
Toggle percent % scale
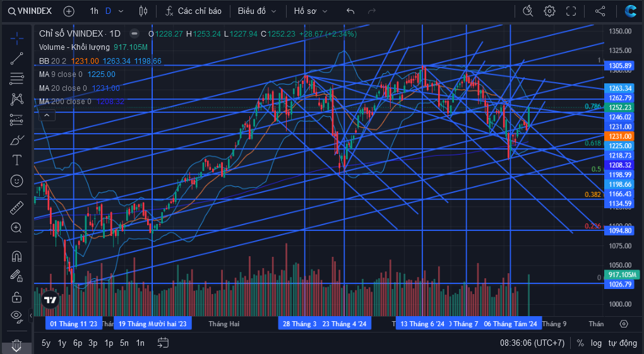tap(580, 343)
